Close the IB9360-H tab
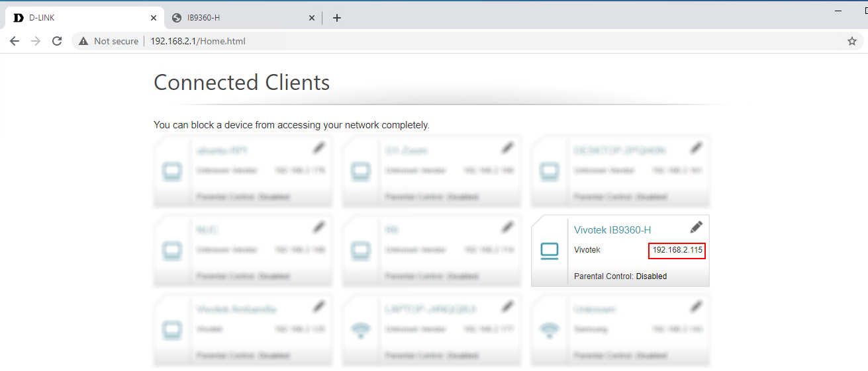The width and height of the screenshot is (868, 371). click(x=312, y=18)
